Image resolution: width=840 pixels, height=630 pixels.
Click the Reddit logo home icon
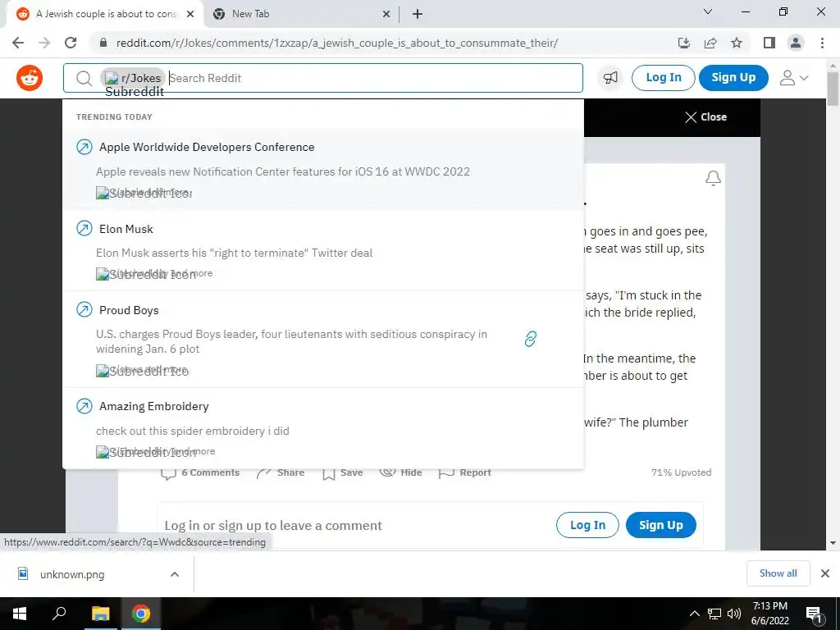click(x=30, y=78)
